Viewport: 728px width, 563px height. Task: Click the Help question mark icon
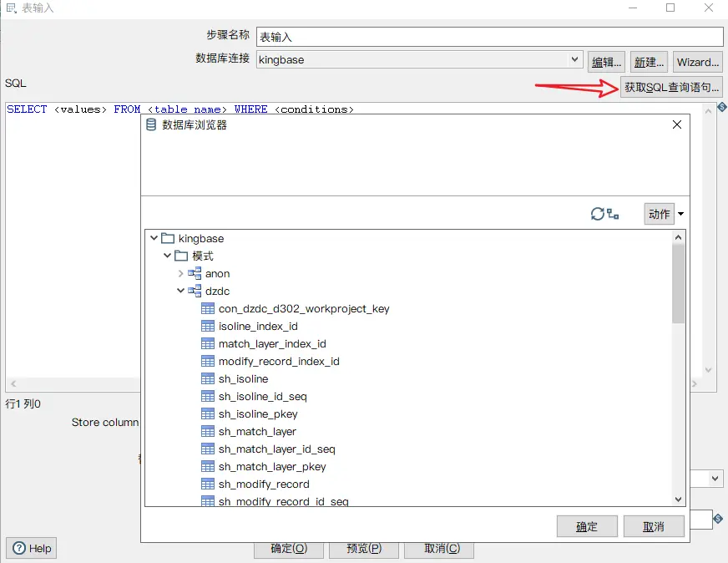(x=19, y=548)
